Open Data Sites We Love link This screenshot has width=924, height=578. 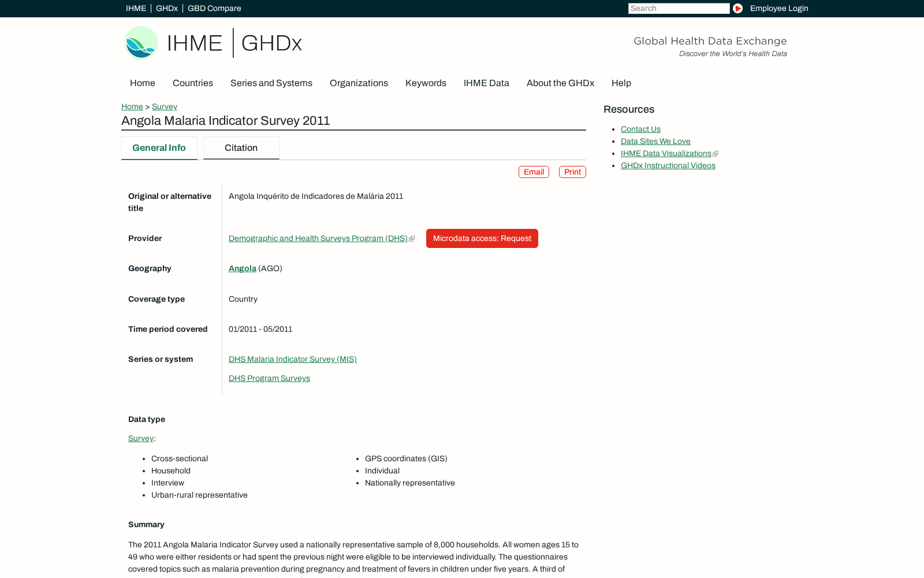pos(655,142)
